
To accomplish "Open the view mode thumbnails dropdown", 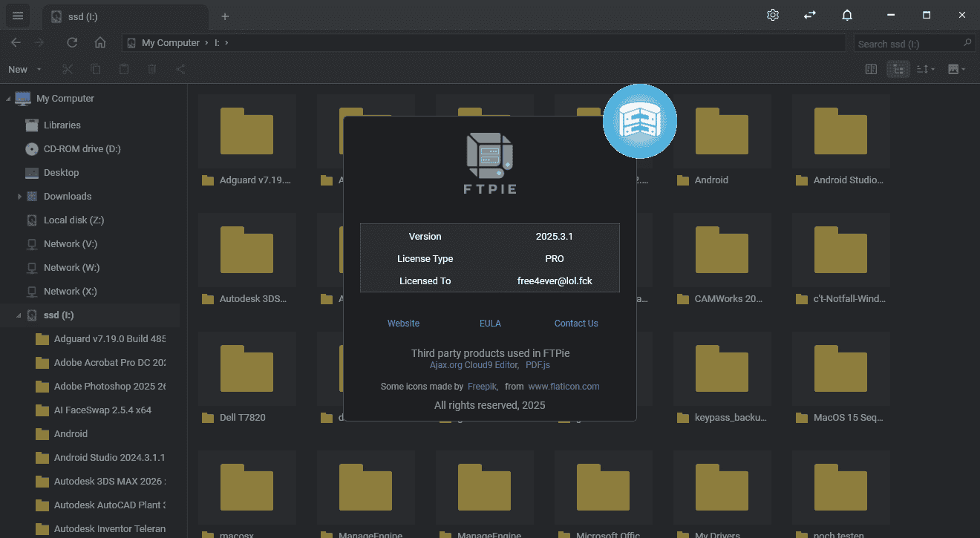I will [x=957, y=69].
